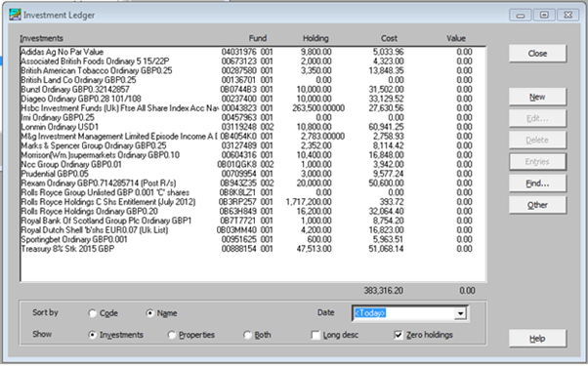Select Royal Dutch Shell 'b'shs row
Screen dimensions: 588x366
(253, 229)
